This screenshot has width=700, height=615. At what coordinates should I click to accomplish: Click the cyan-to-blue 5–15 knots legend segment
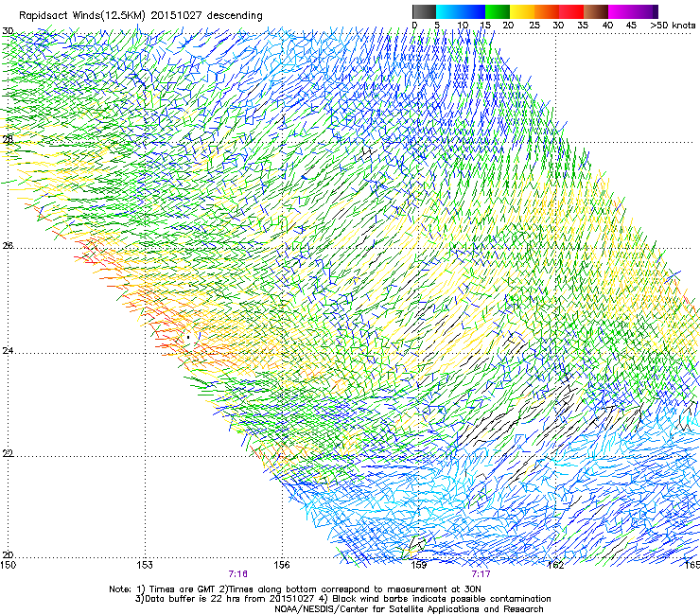click(461, 11)
